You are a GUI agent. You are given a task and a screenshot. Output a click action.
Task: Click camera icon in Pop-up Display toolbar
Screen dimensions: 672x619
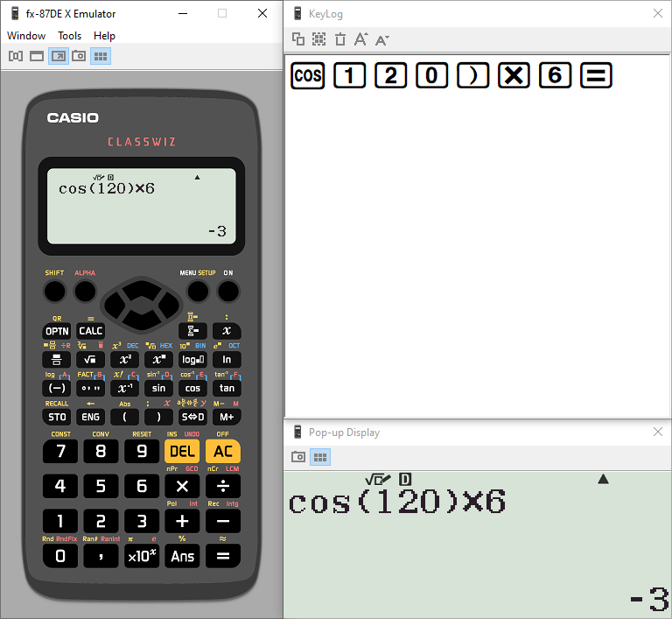298,457
